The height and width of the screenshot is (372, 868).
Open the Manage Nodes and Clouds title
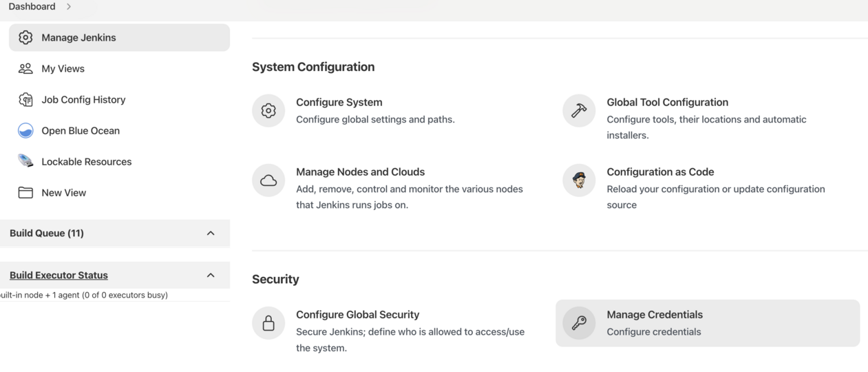360,172
